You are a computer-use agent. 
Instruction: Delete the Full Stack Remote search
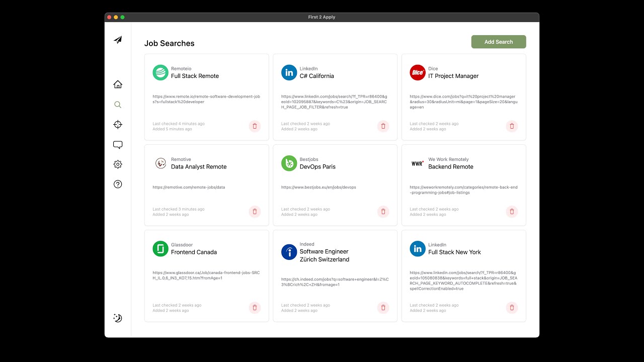(x=255, y=126)
